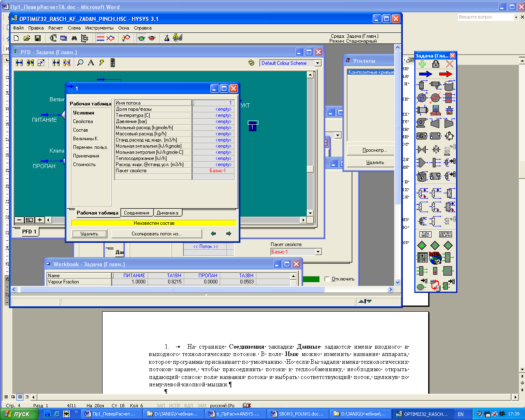
Task: Select the red Energy Stream arrow in palette
Action: coord(445,74)
